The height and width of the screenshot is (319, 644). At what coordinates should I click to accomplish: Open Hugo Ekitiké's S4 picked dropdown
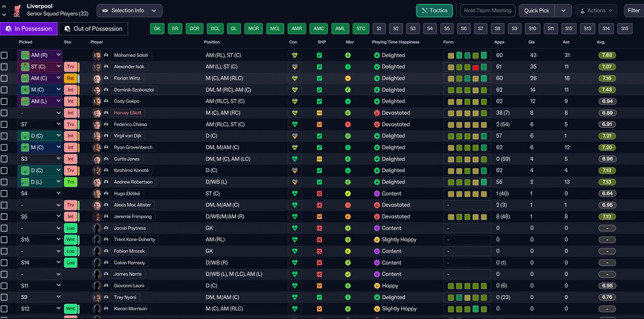click(x=40, y=193)
